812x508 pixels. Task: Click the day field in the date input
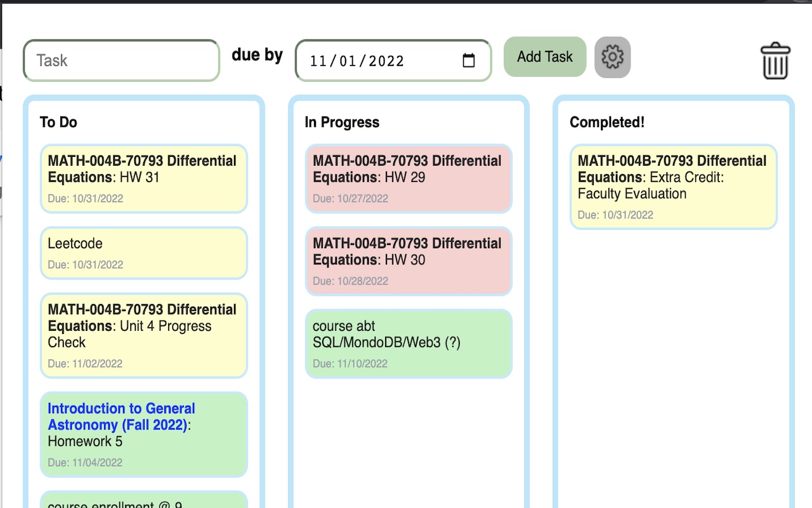(x=347, y=61)
